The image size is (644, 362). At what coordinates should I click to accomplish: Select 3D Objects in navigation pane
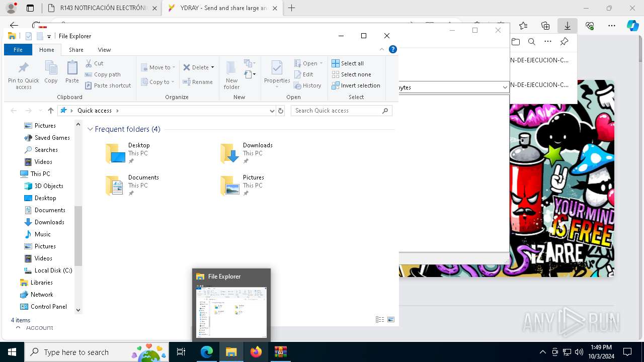click(43, 186)
